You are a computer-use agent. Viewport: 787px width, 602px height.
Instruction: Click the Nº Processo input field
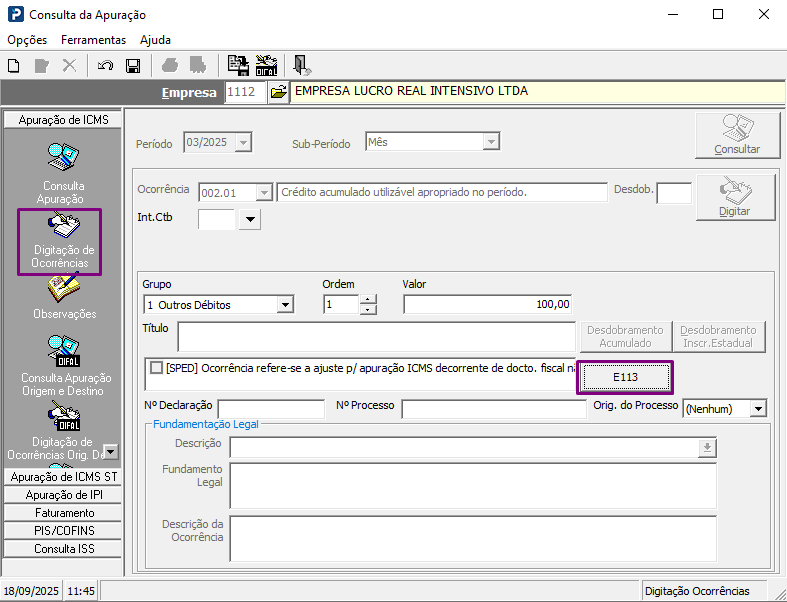click(494, 409)
